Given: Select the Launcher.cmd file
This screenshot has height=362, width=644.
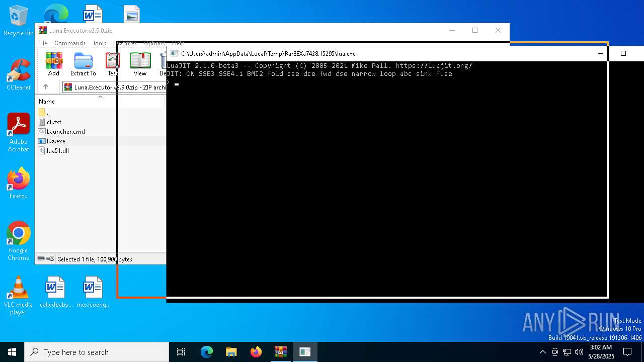Looking at the screenshot, I should [65, 132].
